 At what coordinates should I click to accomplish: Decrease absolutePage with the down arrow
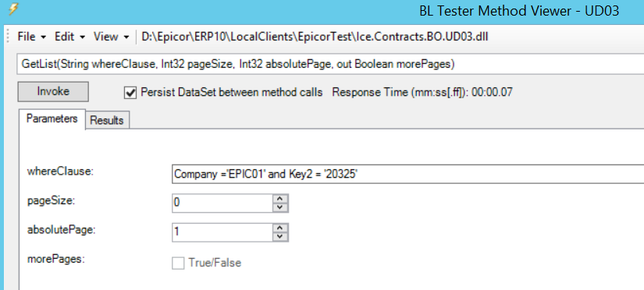tap(280, 237)
